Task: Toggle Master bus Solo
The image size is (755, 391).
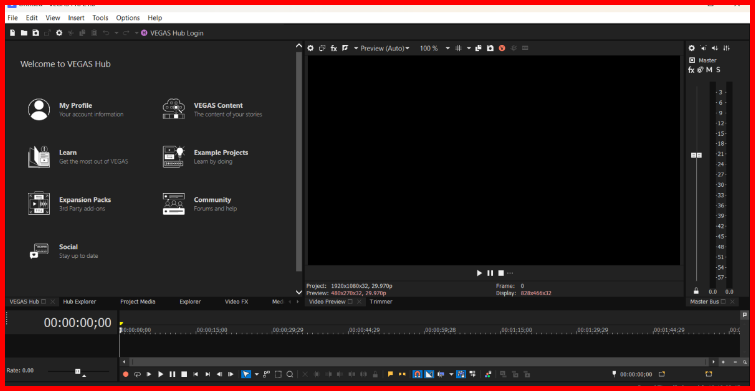Action: point(718,70)
